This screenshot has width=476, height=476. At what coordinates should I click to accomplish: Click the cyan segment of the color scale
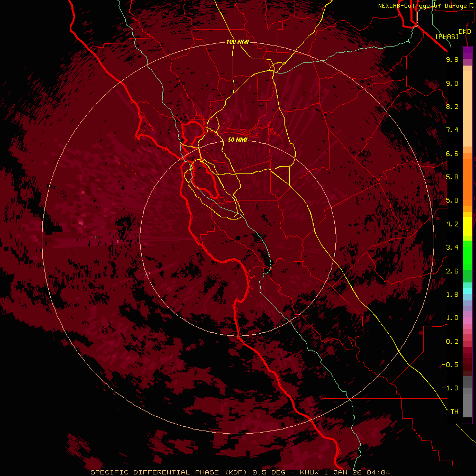click(x=467, y=290)
